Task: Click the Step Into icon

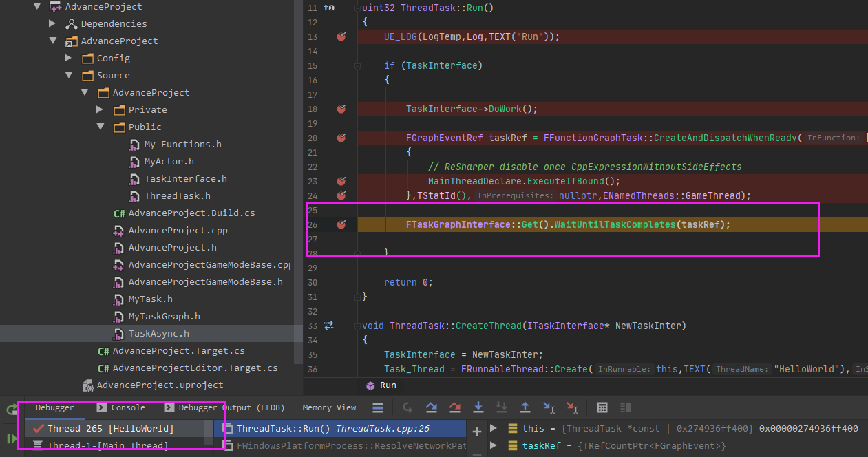Action: click(x=478, y=407)
